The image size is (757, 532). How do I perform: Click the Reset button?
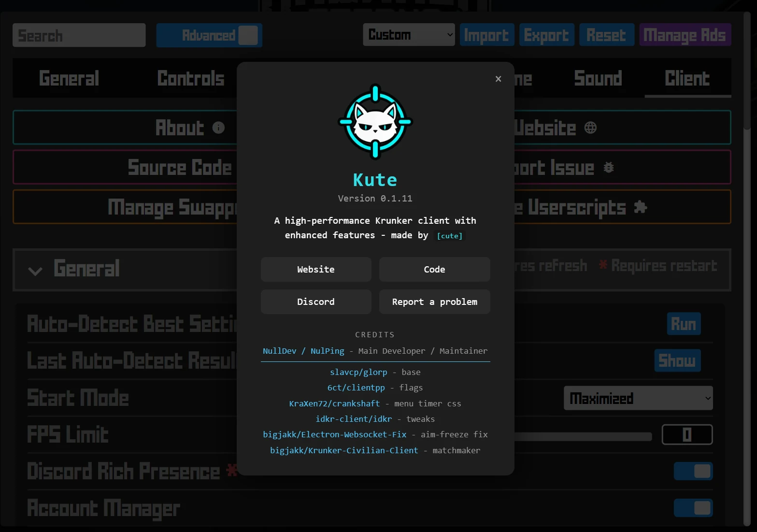[606, 35]
